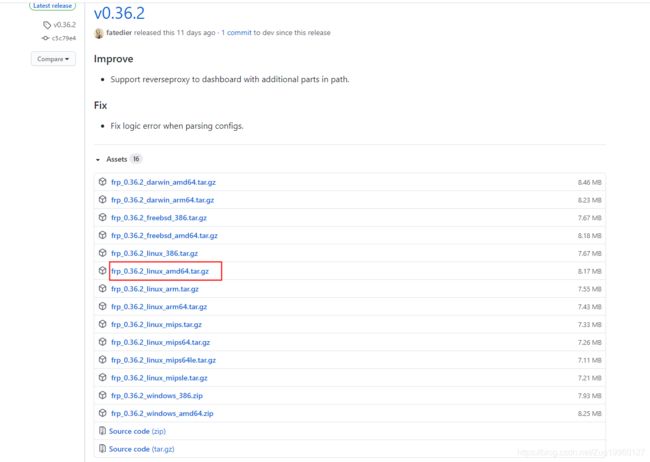This screenshot has height=462, width=650.
Task: Click package icon for linux_arm64 asset
Action: pos(102,306)
